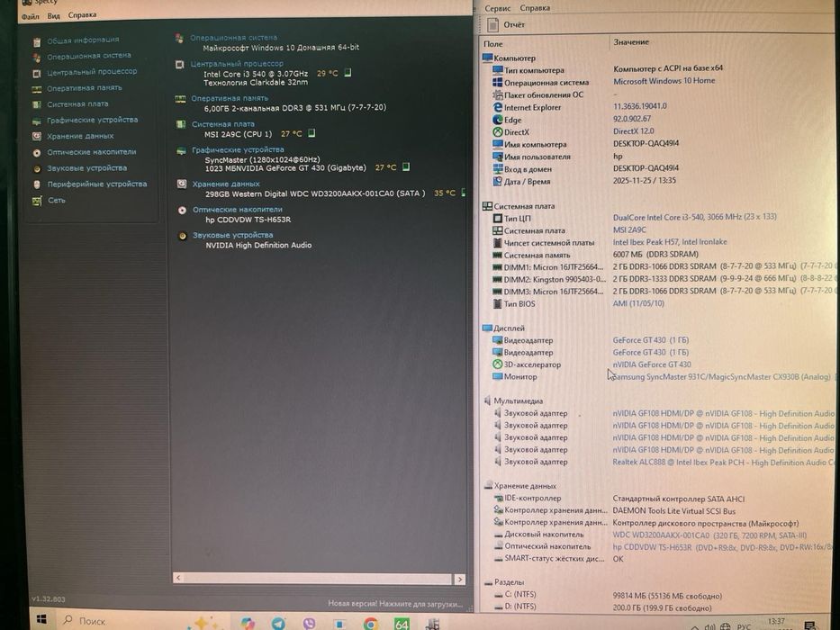
Task: Click the Новая версия download notice
Action: click(x=395, y=604)
